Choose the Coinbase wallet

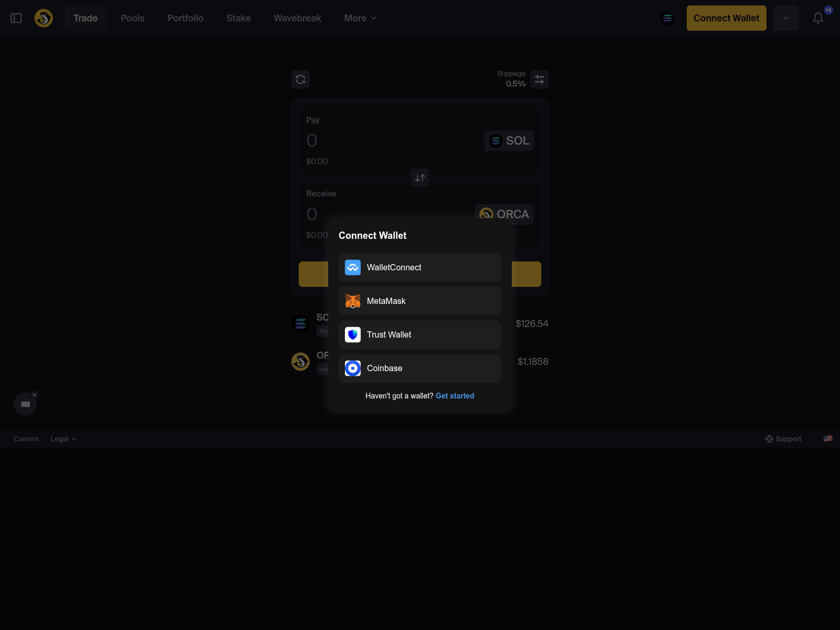click(420, 369)
